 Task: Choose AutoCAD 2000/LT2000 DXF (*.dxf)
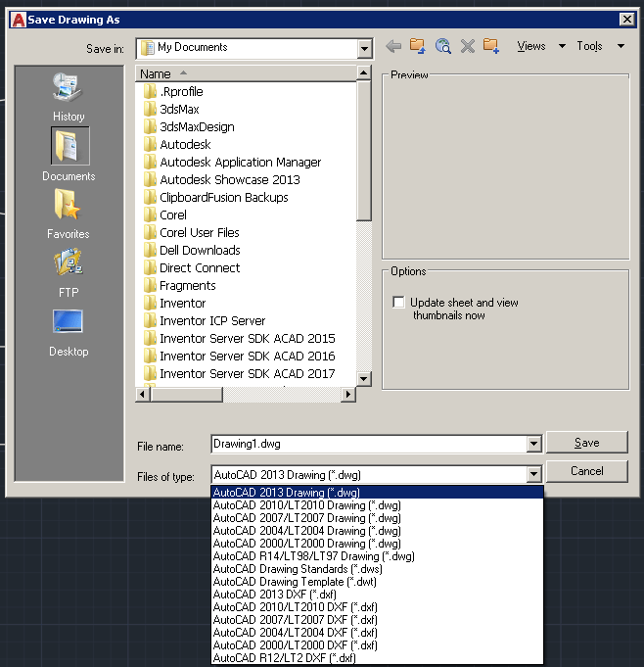[x=377, y=644]
